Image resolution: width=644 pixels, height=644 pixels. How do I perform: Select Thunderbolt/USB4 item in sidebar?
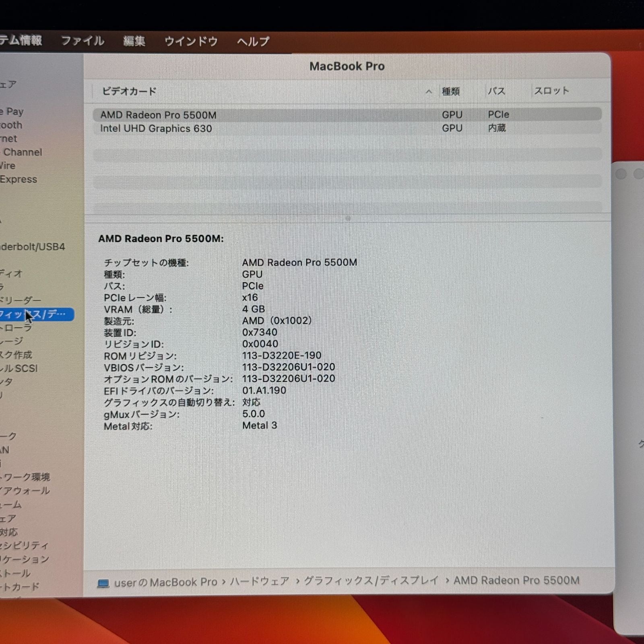tap(33, 247)
